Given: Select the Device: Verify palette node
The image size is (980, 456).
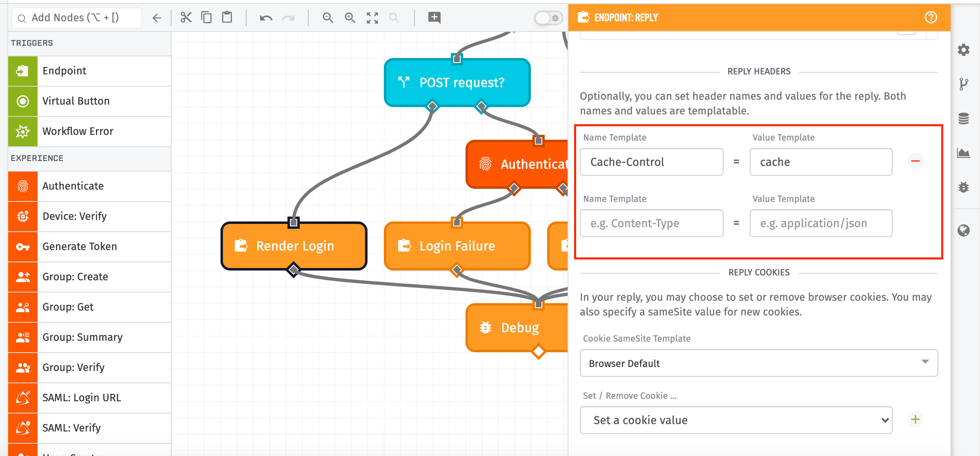Looking at the screenshot, I should tap(89, 216).
